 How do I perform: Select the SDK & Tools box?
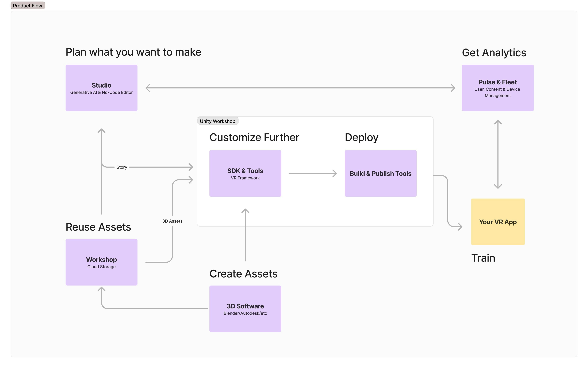click(x=245, y=173)
